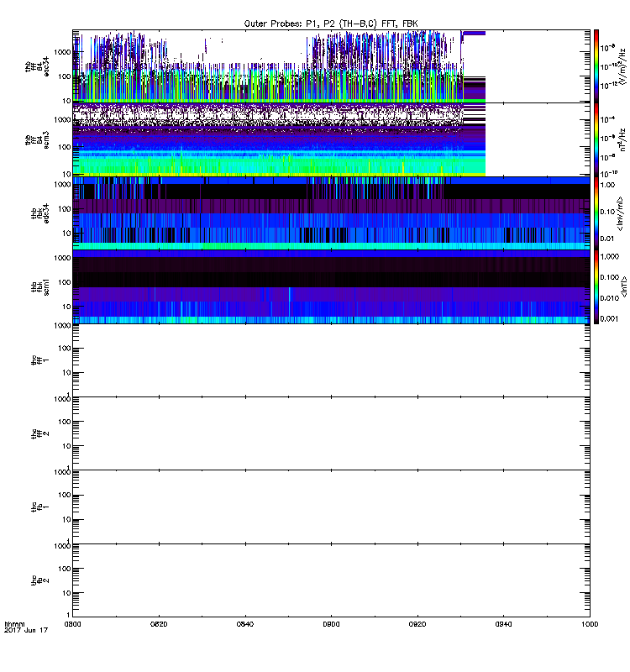Click inside the empty thc fb 2 plot panel
This screenshot has height=672, width=630.
[x=331, y=580]
